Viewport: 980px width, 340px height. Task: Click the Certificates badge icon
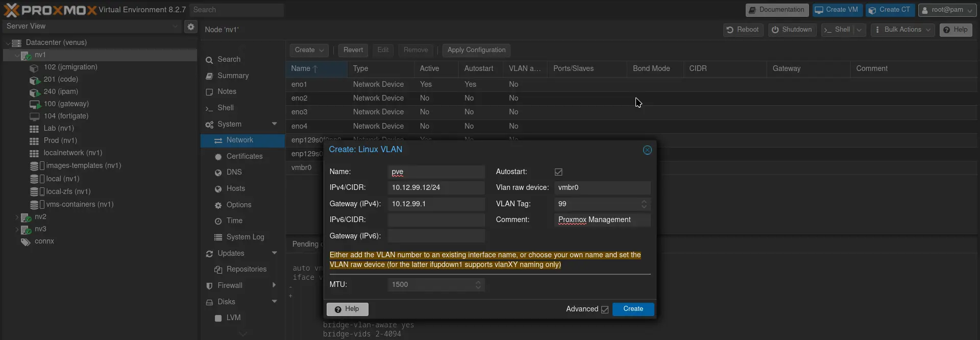coord(218,157)
